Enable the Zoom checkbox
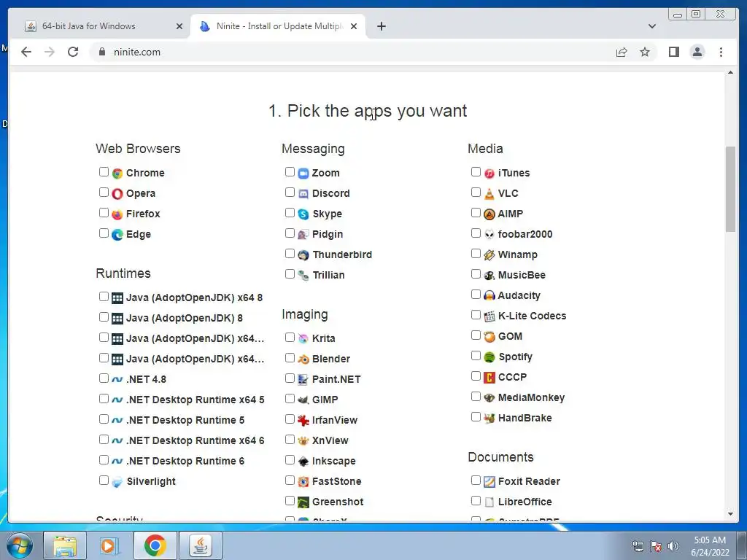 (x=290, y=172)
